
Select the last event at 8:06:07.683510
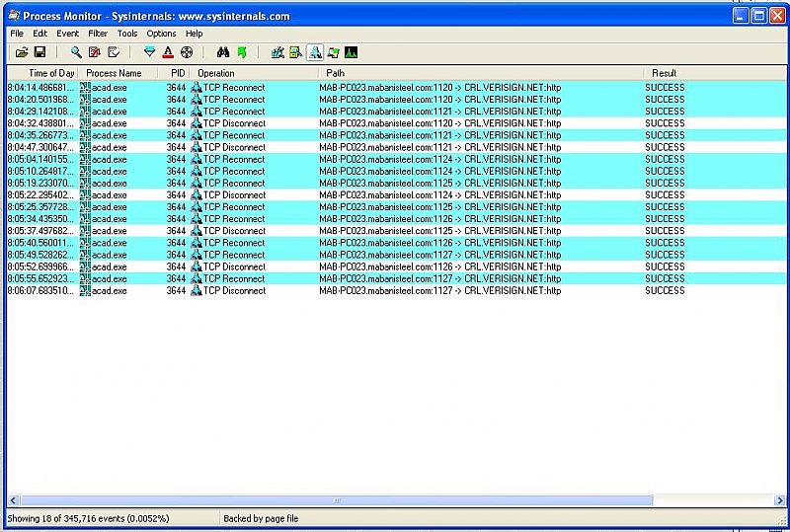(397, 291)
